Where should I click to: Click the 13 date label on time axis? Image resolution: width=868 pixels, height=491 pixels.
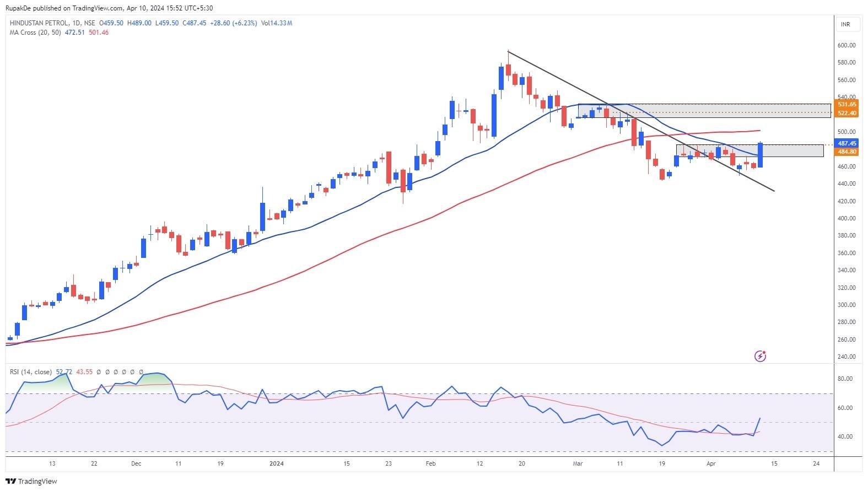tap(52, 463)
